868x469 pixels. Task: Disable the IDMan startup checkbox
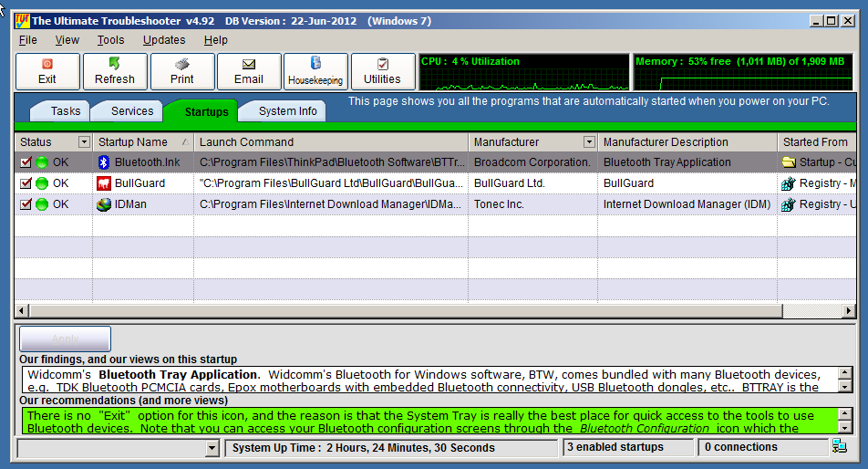pyautogui.click(x=26, y=204)
